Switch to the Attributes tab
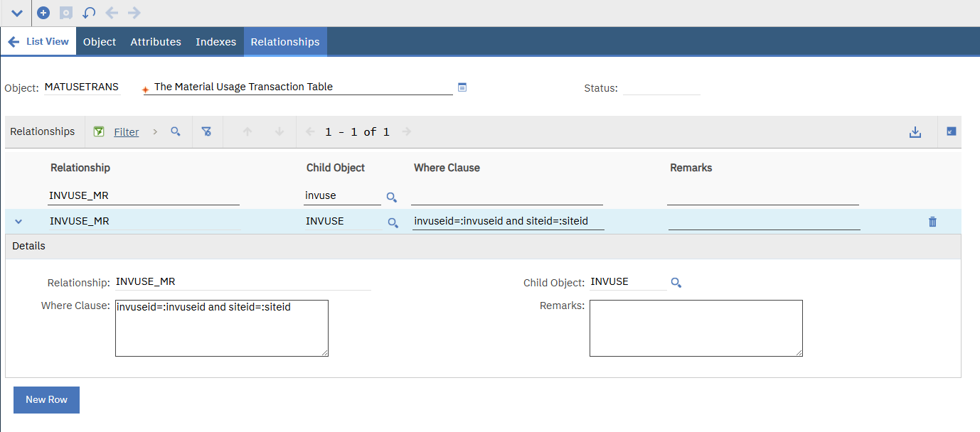 [x=156, y=42]
